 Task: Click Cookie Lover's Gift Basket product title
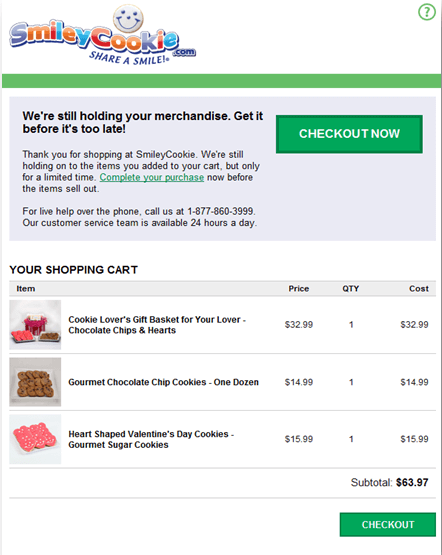coord(157,325)
